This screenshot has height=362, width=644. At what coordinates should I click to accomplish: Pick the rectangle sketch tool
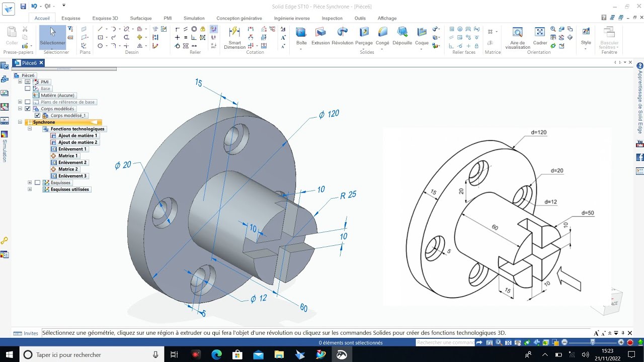pos(101,37)
